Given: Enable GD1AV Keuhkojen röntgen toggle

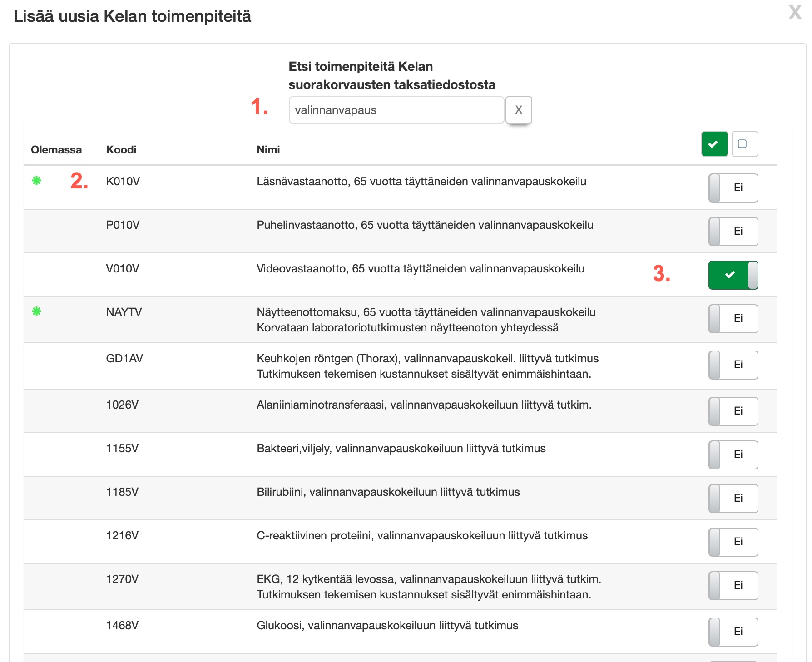Looking at the screenshot, I should [x=733, y=365].
